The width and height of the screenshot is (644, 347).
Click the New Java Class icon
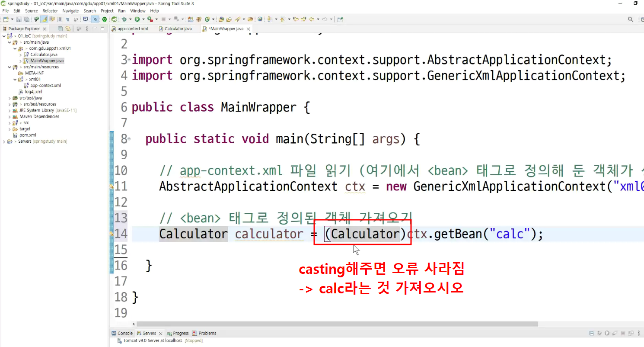[x=207, y=19]
